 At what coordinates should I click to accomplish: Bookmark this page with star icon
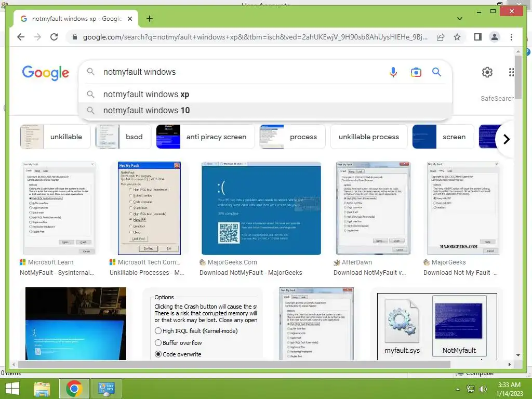(457, 37)
